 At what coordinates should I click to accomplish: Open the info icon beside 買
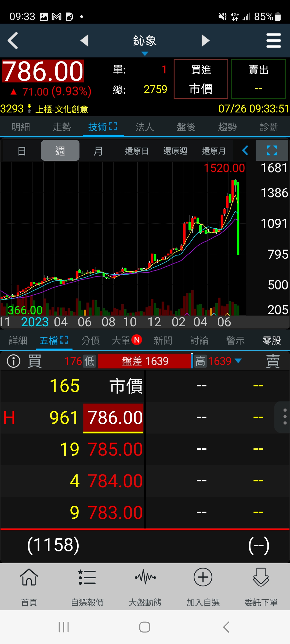pos(13,361)
